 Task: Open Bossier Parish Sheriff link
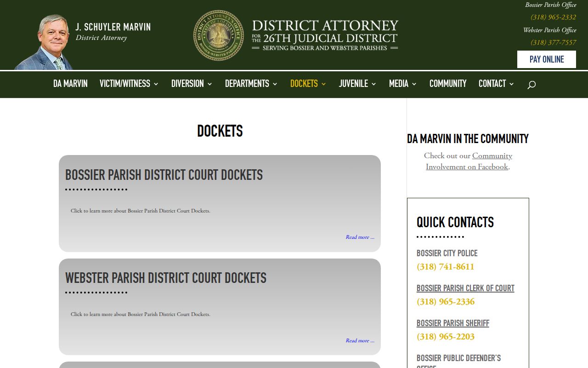tap(453, 323)
